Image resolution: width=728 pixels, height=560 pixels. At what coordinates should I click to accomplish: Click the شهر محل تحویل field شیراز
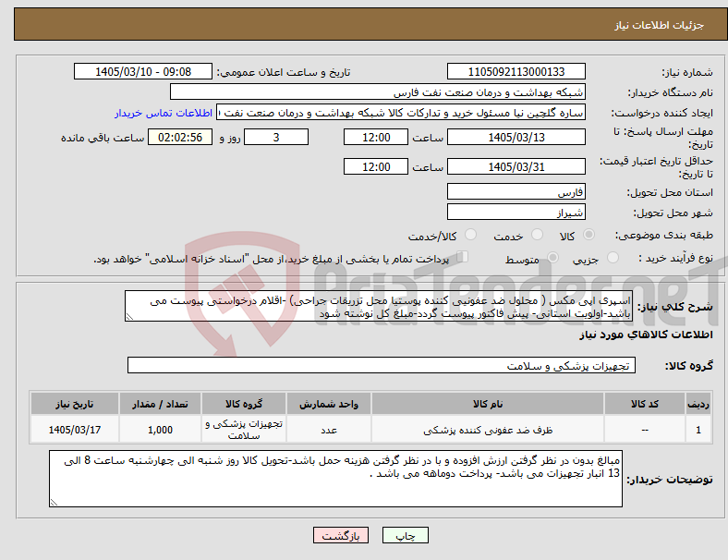coord(516,212)
